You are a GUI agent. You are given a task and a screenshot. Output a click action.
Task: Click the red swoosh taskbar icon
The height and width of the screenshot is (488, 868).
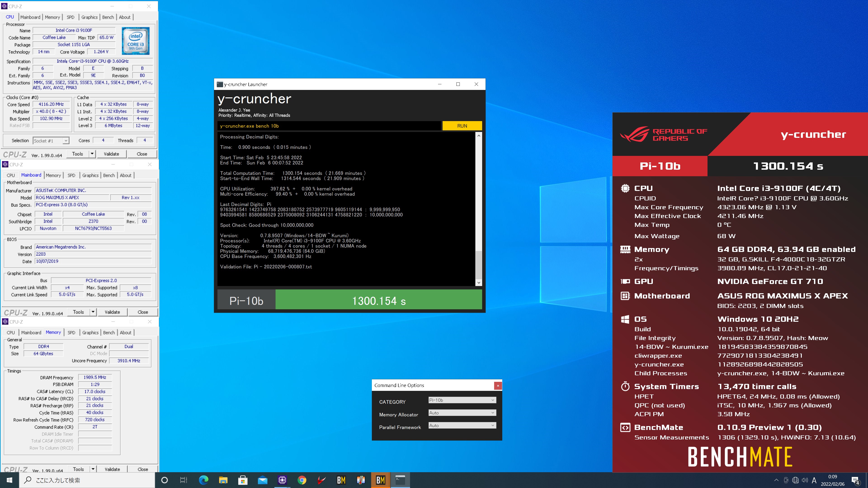[x=321, y=480]
